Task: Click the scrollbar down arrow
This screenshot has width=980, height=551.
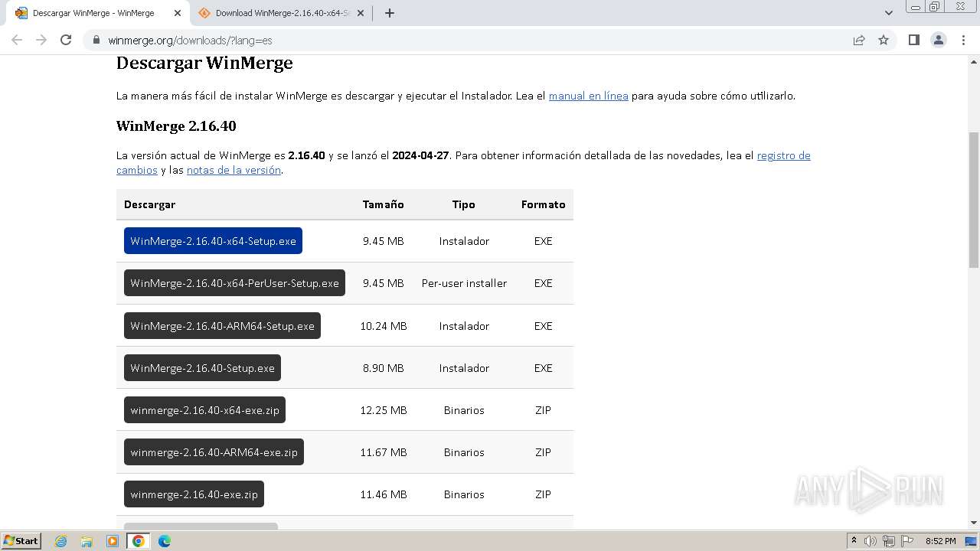Action: coord(974,523)
